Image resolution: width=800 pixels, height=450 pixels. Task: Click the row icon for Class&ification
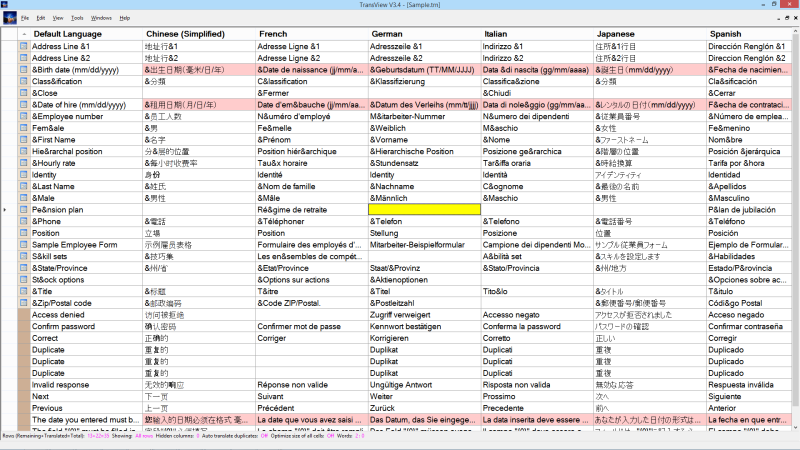23,81
